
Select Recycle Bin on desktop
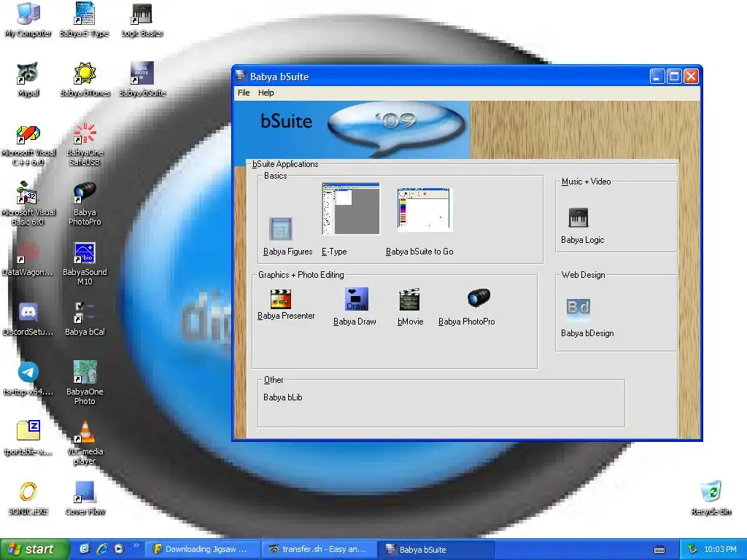pyautogui.click(x=711, y=499)
